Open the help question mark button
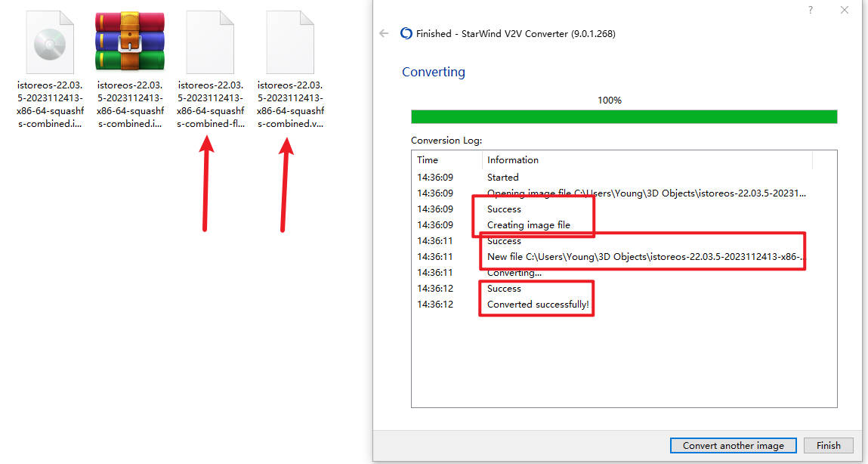868x464 pixels. 811,10
